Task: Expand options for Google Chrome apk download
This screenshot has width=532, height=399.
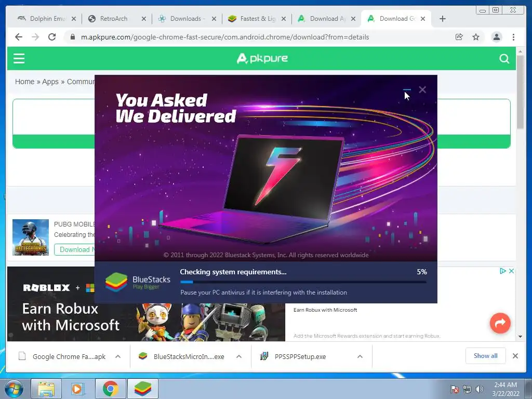Action: pos(118,356)
